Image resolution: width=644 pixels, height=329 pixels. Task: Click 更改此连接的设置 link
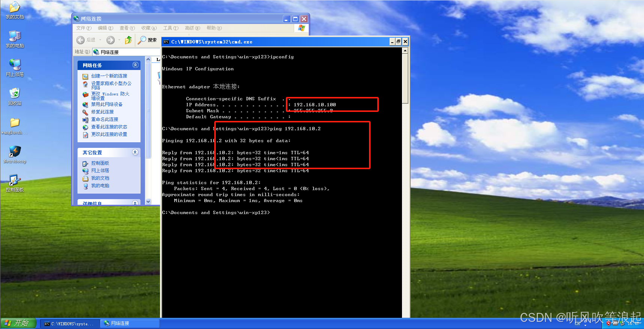109,134
